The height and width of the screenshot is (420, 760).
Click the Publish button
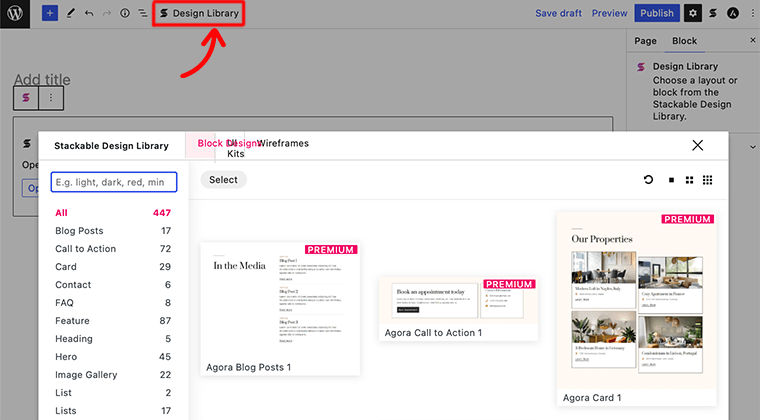coord(657,13)
